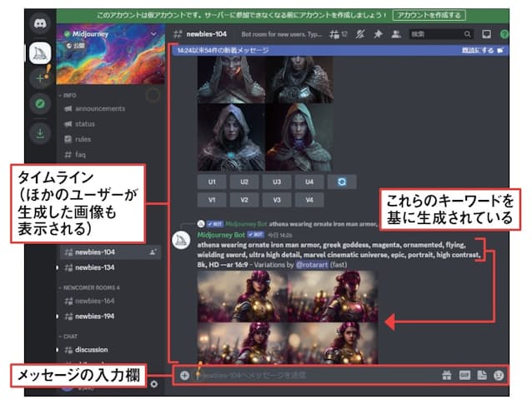Toggle member list people icon
The width and height of the screenshot is (532, 399).
395,34
